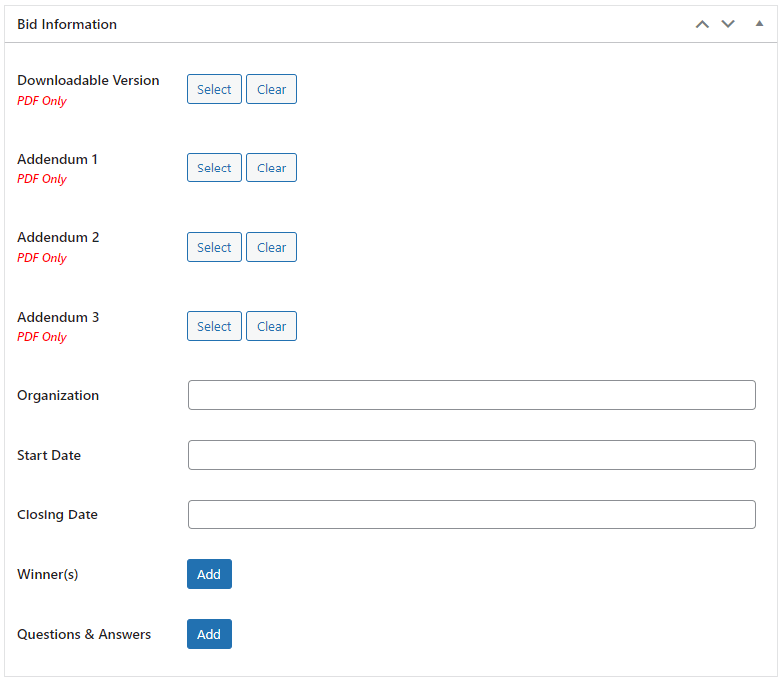The height and width of the screenshot is (682, 784).
Task: Click the Organization field label
Action: [58, 395]
